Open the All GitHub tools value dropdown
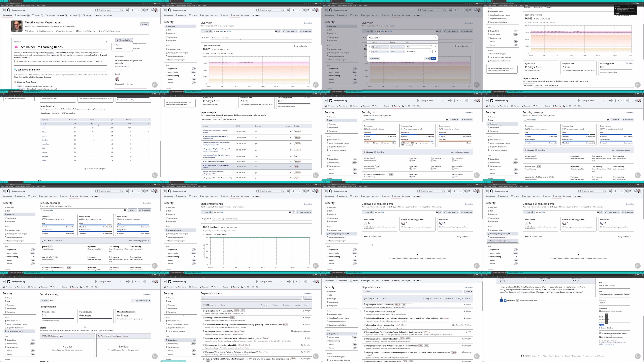Image resolution: width=644 pixels, height=362 pixels. pyautogui.click(x=419, y=52)
